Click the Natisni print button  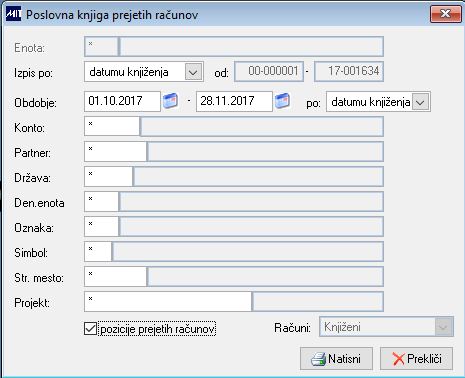(336, 359)
